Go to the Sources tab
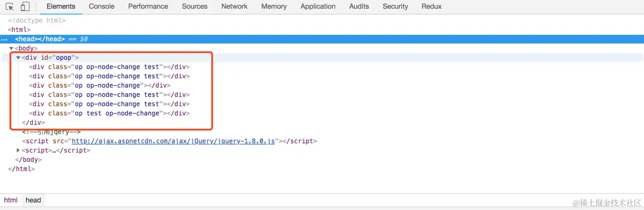This screenshot has width=644, height=210. [194, 6]
